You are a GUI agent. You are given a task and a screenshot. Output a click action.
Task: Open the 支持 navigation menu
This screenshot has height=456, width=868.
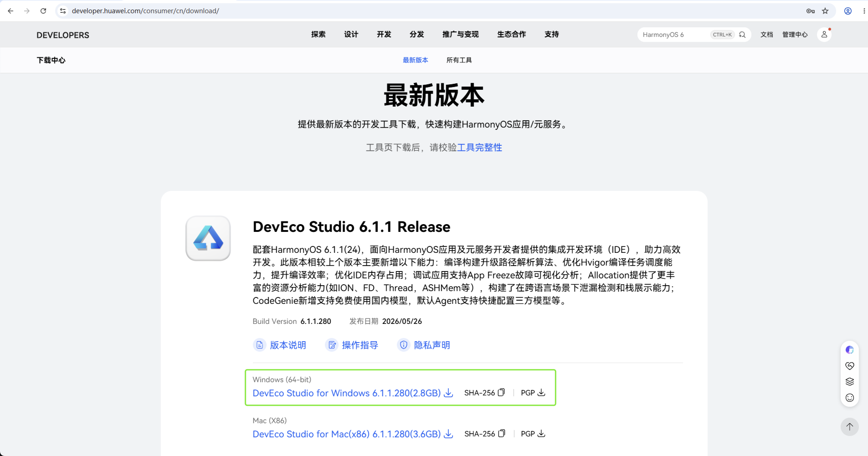point(552,34)
